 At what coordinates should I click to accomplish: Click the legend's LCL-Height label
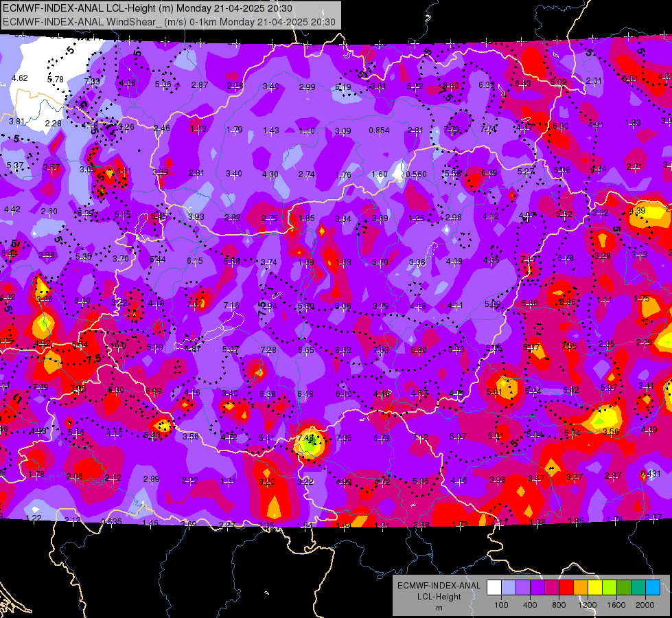coord(439,597)
